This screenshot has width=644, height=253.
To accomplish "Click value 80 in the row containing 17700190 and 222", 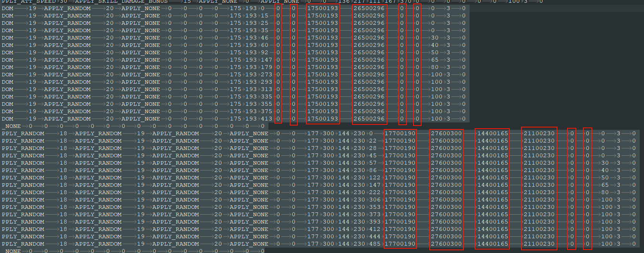I will tap(605, 193).
